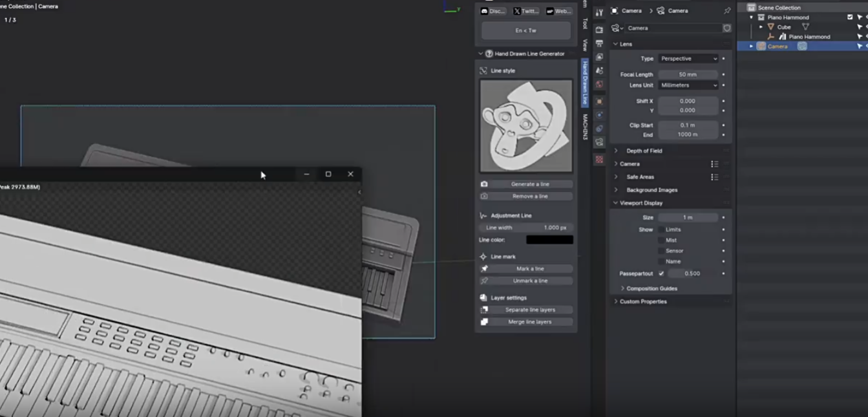
Task: Select the Hand Drawn Line sidebar tab
Action: tap(585, 82)
